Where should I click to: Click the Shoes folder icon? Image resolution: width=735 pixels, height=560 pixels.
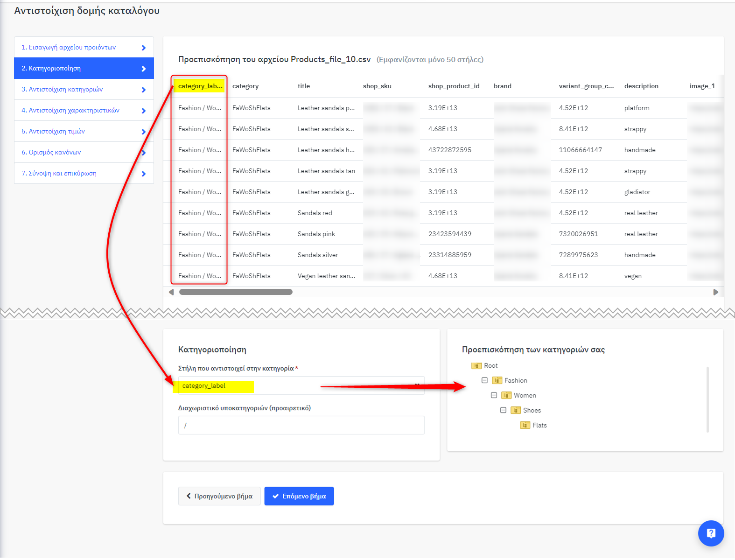pyautogui.click(x=515, y=411)
